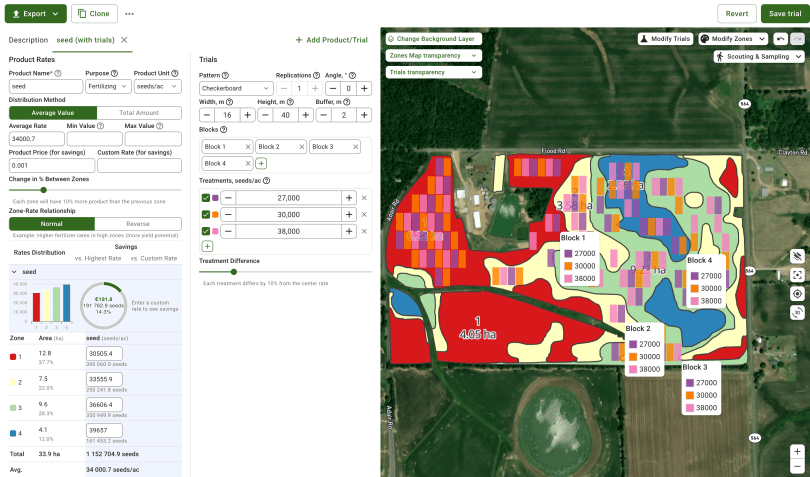Click the fit-to-extent icon on map
The image size is (810, 477).
point(797,275)
